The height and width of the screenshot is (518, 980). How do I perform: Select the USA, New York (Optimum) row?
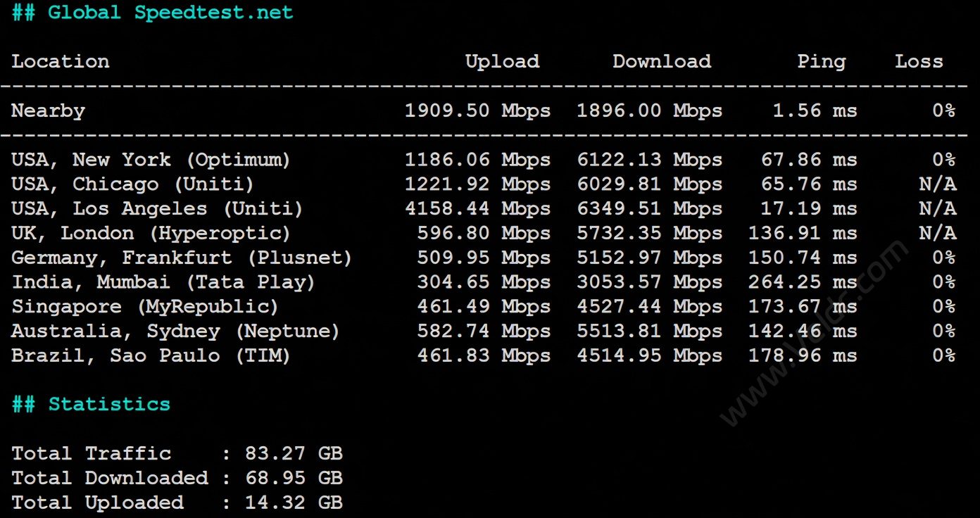pyautogui.click(x=484, y=160)
